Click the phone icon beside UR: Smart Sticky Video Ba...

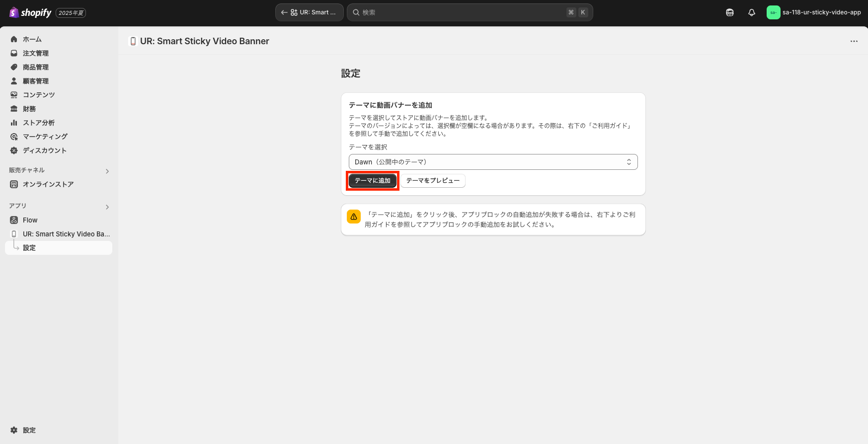14,234
